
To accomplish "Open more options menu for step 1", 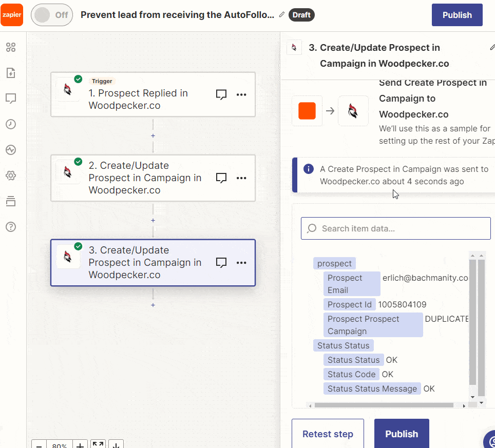I will (x=241, y=94).
